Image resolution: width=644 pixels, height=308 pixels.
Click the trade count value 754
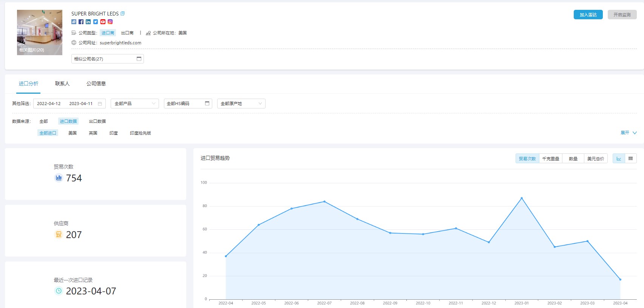74,178
